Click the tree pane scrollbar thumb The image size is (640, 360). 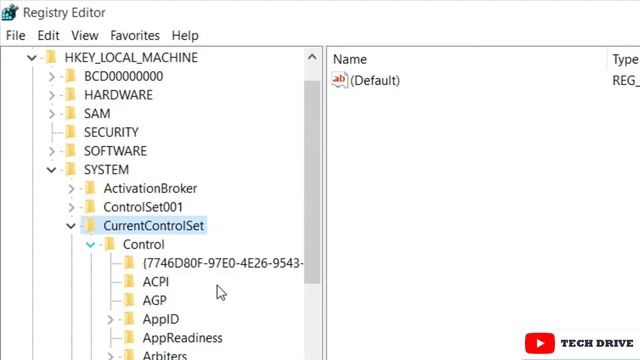click(312, 182)
